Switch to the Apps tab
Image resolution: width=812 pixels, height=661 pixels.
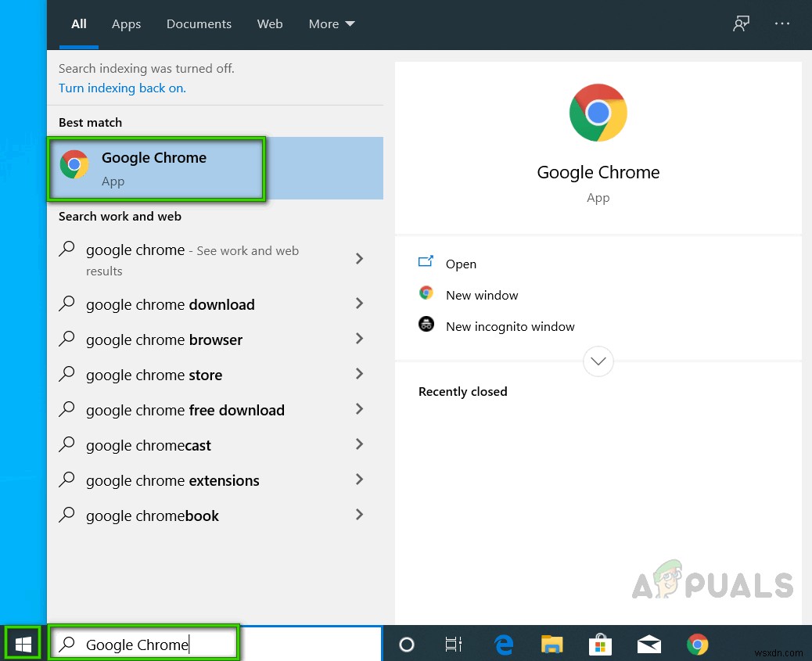[126, 24]
